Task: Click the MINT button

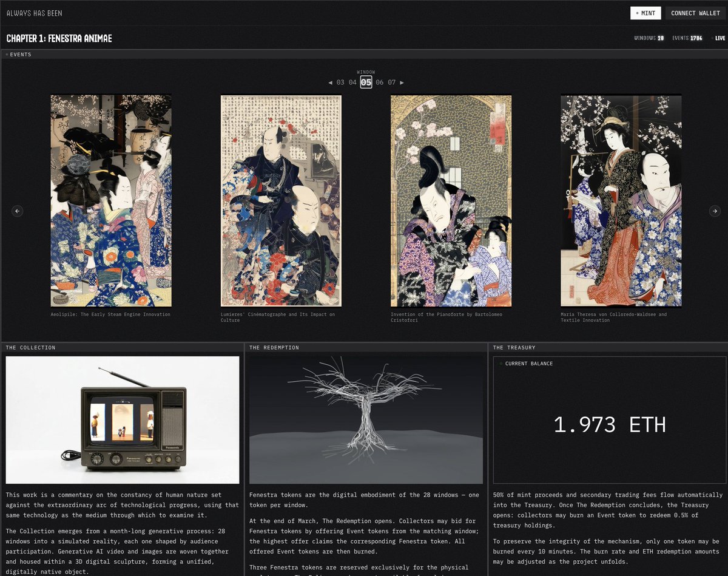Action: 645,13
